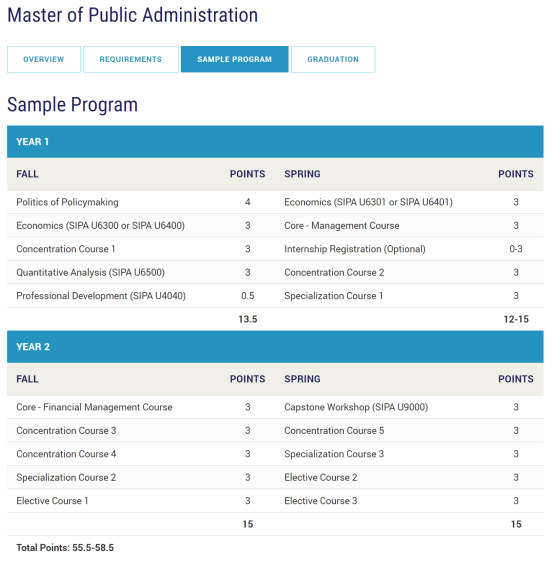The width and height of the screenshot is (554, 565).
Task: Click 'Professional Development (SIPA U4040)' entry
Action: click(x=101, y=296)
